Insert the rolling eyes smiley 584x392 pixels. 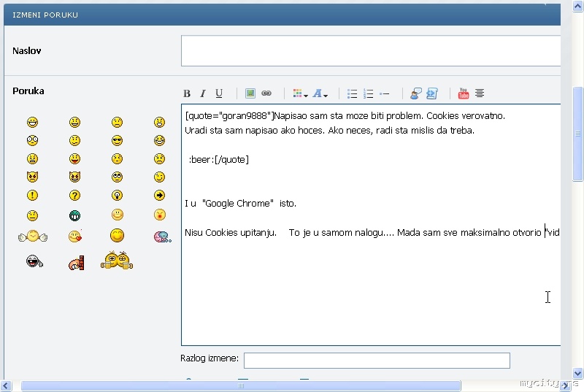(117, 177)
